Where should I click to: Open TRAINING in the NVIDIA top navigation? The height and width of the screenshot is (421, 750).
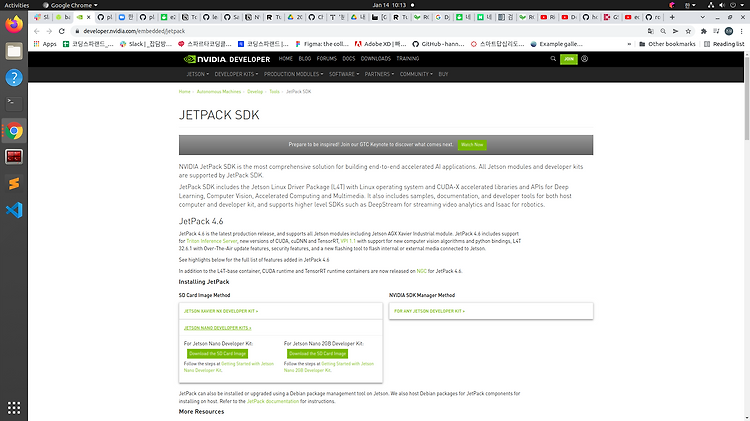[408, 59]
